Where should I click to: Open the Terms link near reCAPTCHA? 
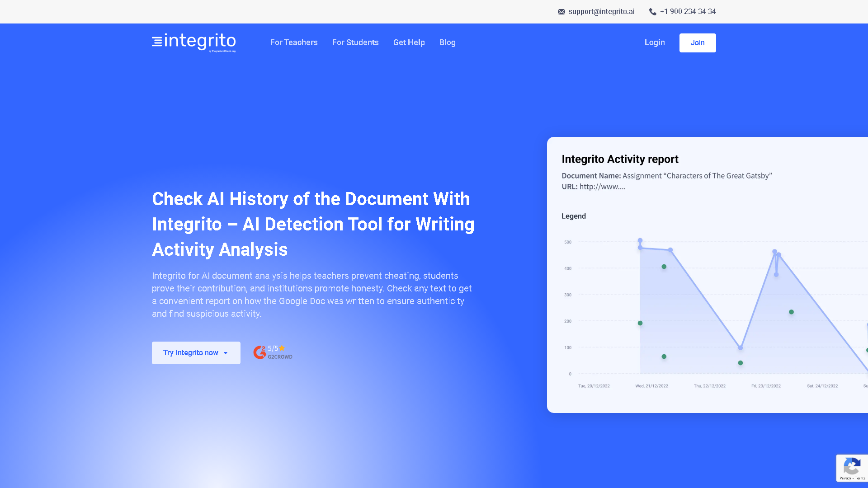[860, 478]
